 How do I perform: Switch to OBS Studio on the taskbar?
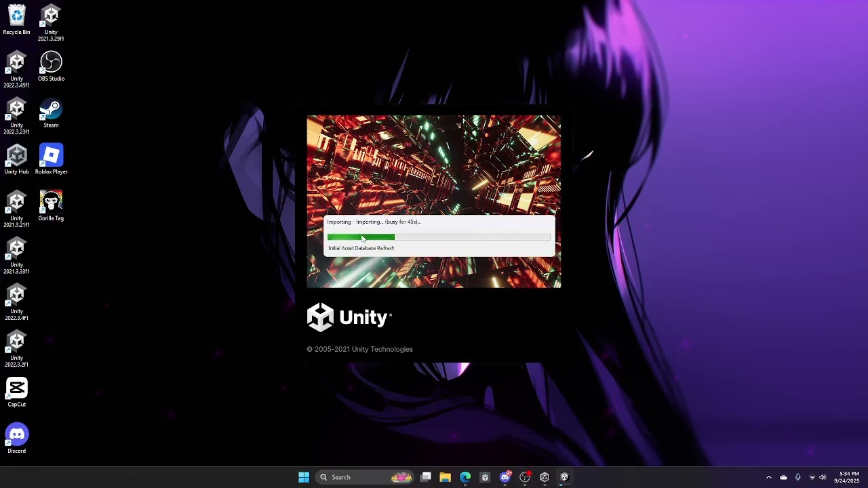[x=525, y=477]
